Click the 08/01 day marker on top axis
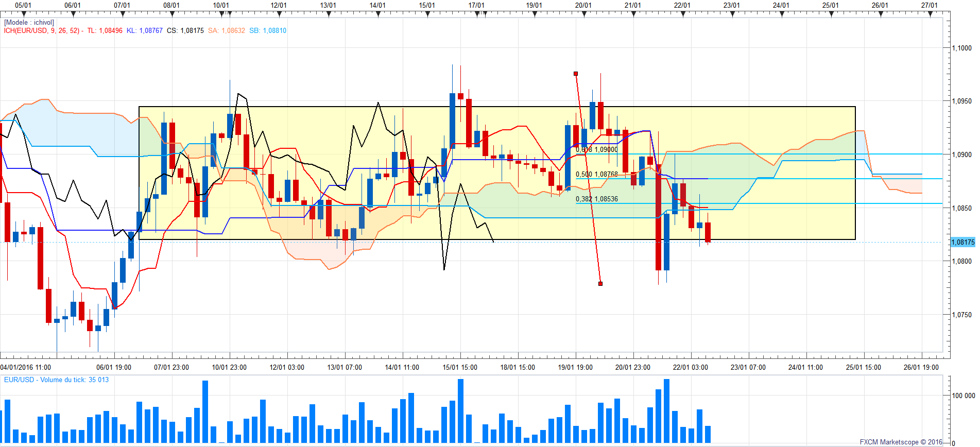This screenshot has width=980, height=447. [171, 6]
